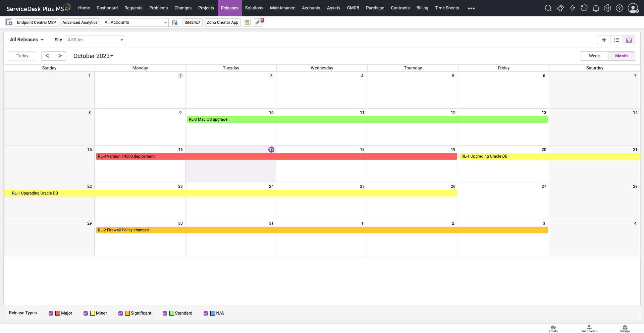Click the yellow Minor color swatch
The height and width of the screenshot is (333, 644).
93,313
